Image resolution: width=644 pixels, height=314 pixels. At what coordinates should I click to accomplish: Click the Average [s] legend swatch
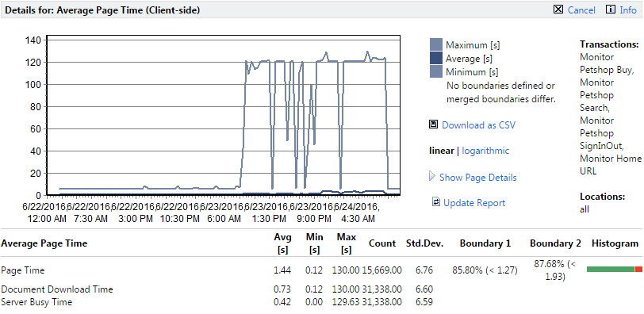tap(436, 58)
